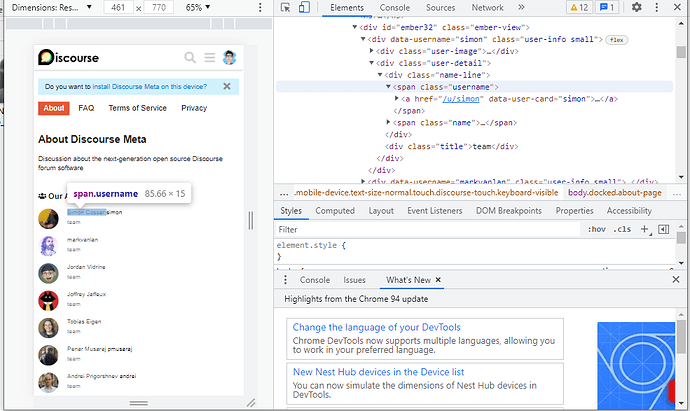This screenshot has height=411, width=690.
Task: Dismiss the install Discourse Meta banner
Action: pyautogui.click(x=227, y=86)
